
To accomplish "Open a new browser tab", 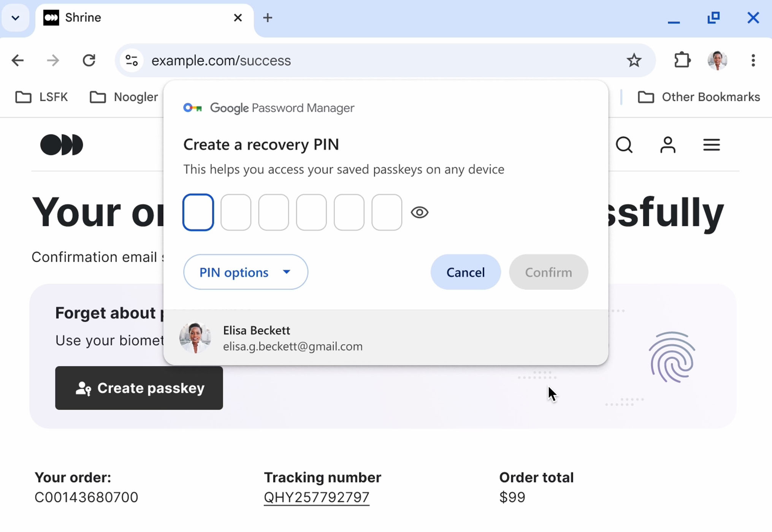I will pyautogui.click(x=268, y=18).
